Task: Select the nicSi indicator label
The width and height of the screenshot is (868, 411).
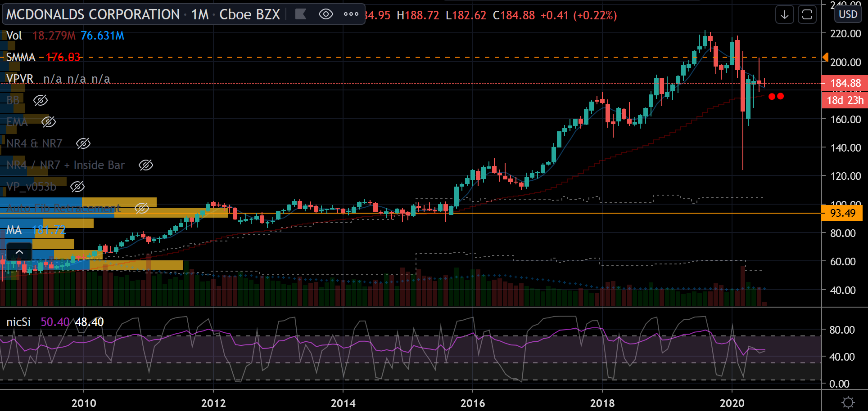Action: click(18, 322)
